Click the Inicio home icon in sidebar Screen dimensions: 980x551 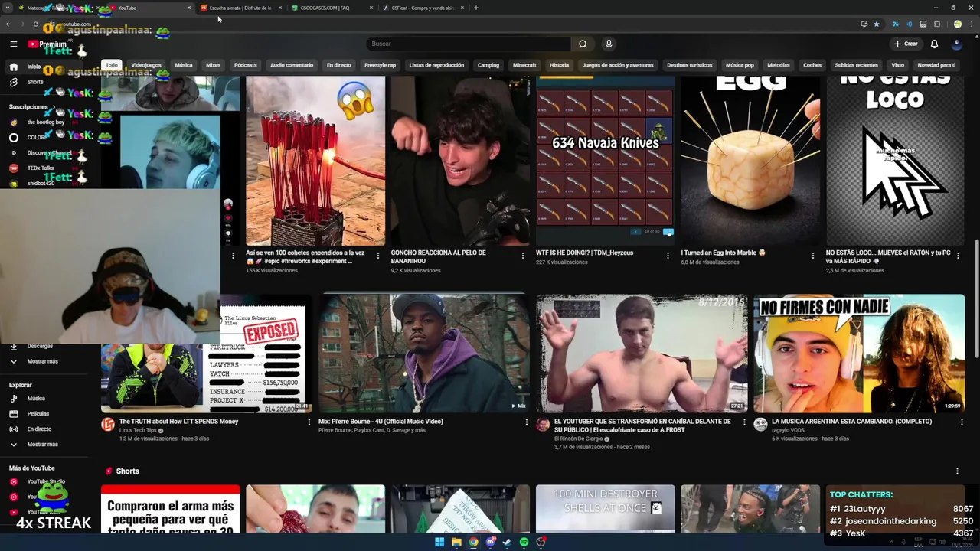pos(13,67)
